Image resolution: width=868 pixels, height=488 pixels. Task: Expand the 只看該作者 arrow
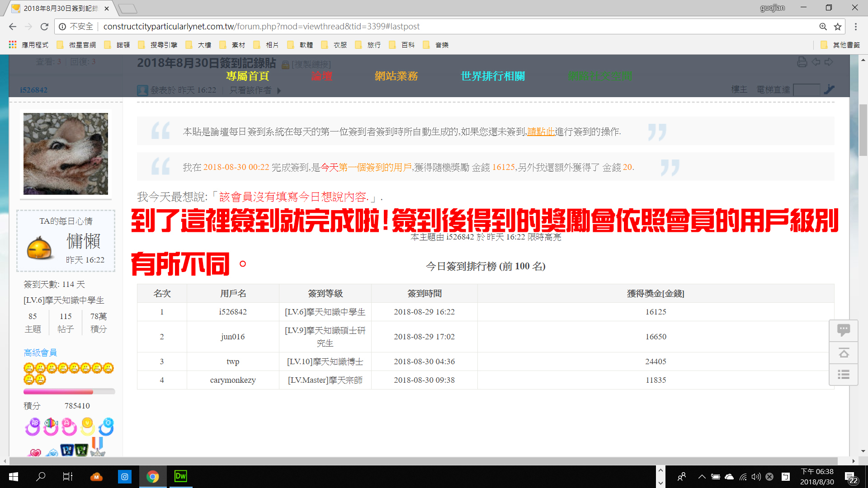(x=279, y=90)
